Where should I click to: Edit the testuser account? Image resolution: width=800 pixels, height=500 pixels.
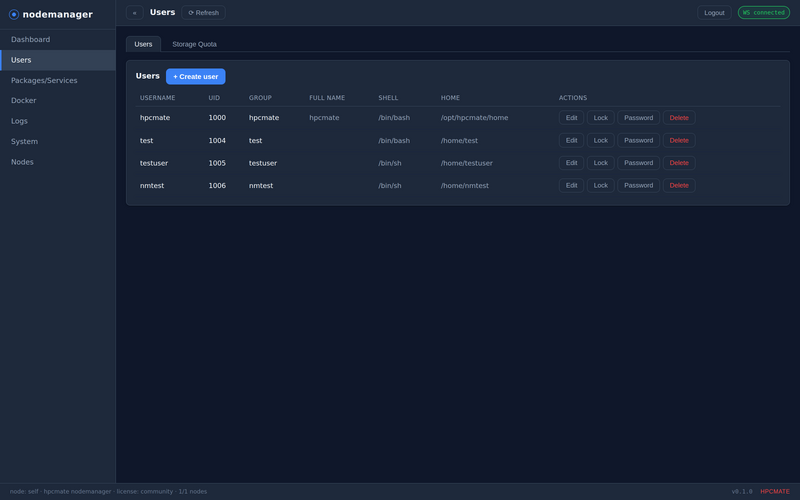point(571,163)
